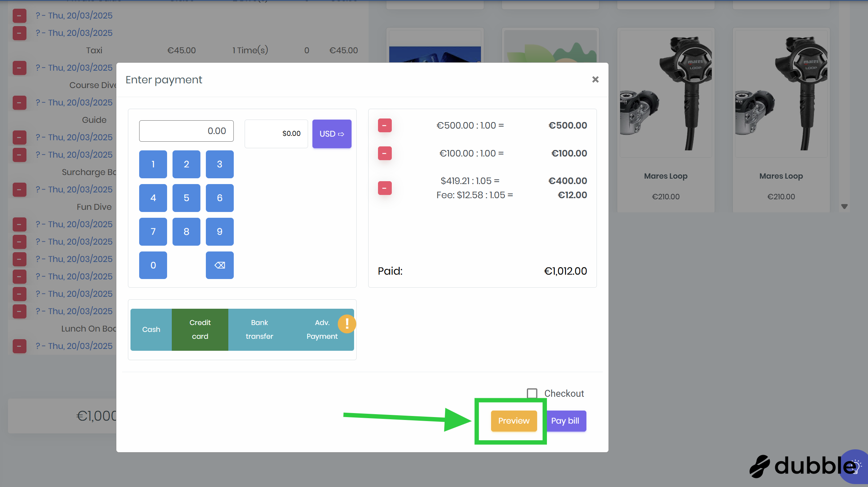Close the Enter payment dialog

coord(595,79)
